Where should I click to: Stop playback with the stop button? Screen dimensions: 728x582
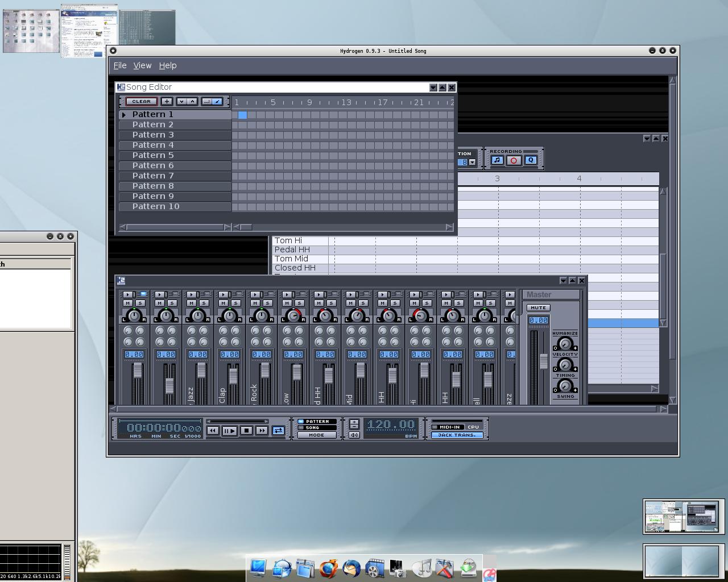pos(246,431)
